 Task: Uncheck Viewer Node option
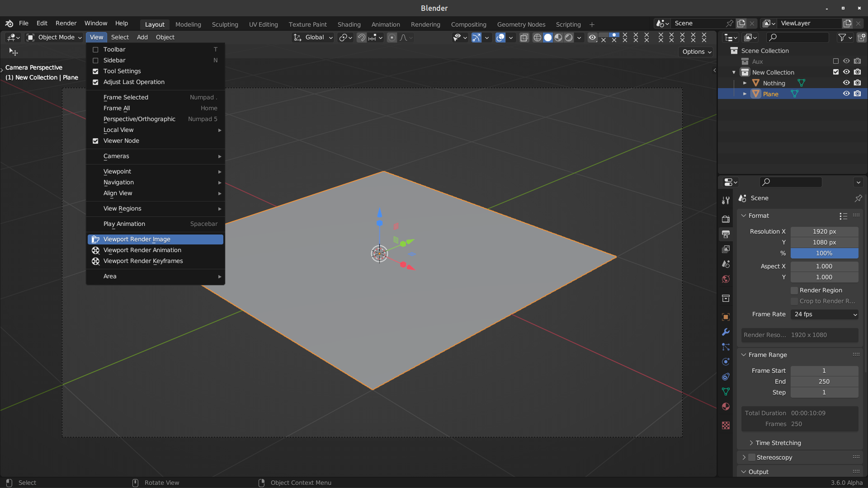coord(95,141)
